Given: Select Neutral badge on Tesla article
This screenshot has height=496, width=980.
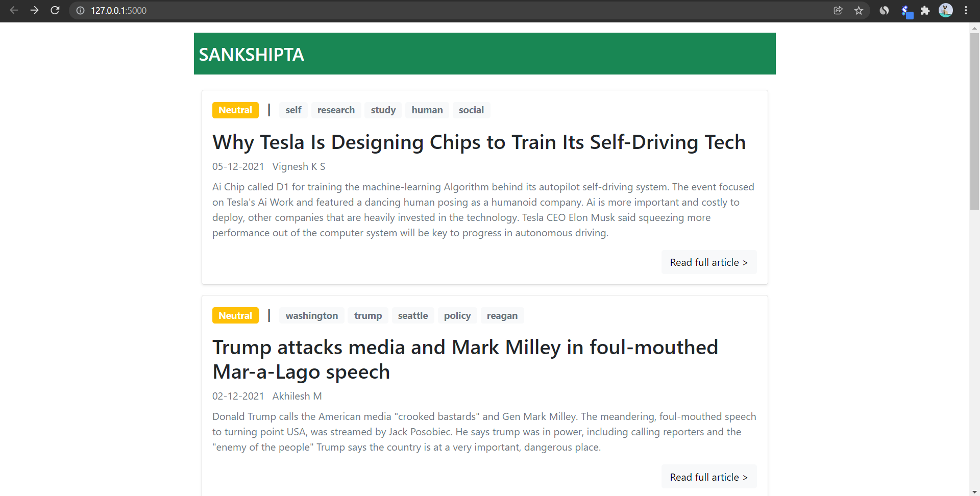Looking at the screenshot, I should (235, 110).
